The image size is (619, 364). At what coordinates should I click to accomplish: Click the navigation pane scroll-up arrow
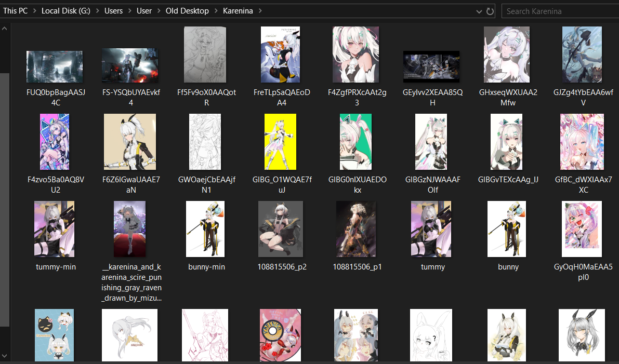[4, 29]
